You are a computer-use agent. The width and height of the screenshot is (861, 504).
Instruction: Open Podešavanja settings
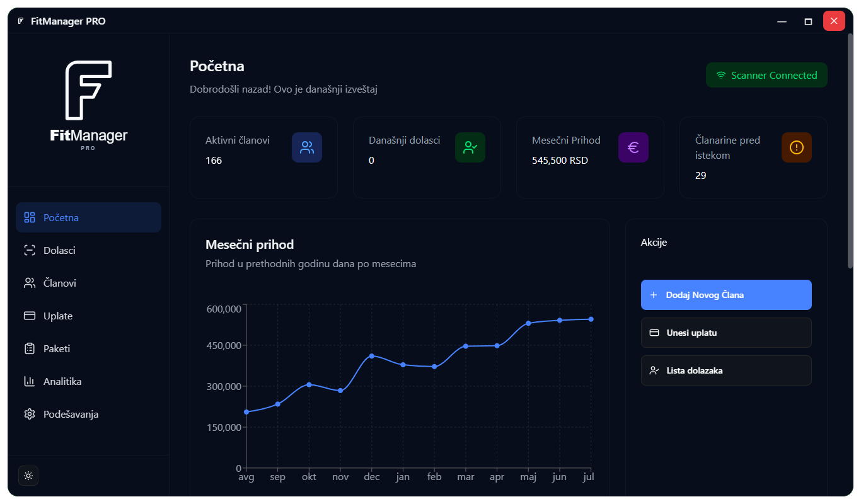[88, 414]
